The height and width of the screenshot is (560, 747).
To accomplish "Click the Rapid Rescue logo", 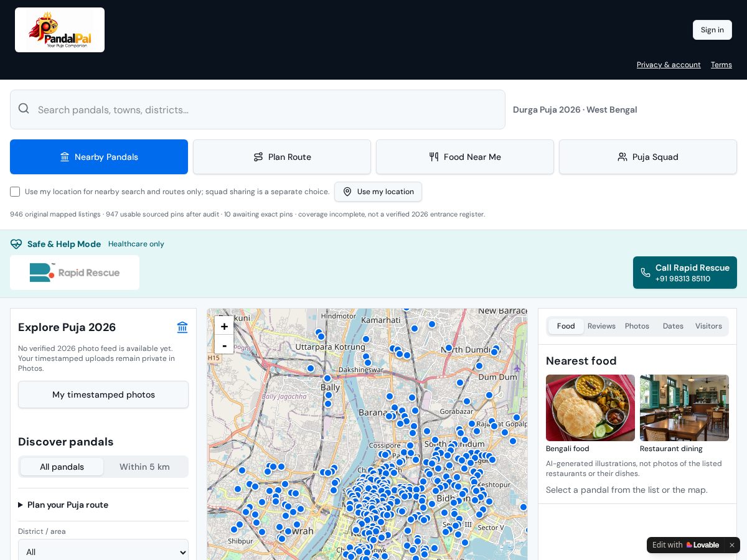I will pyautogui.click(x=75, y=273).
